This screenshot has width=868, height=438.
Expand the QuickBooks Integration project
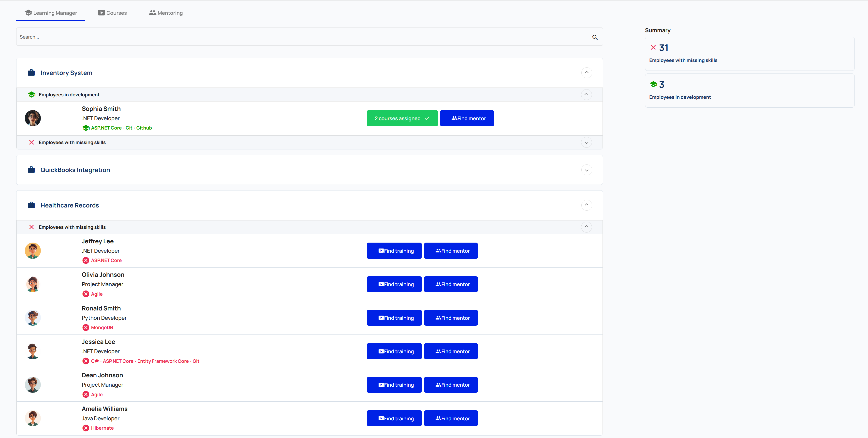tap(587, 170)
